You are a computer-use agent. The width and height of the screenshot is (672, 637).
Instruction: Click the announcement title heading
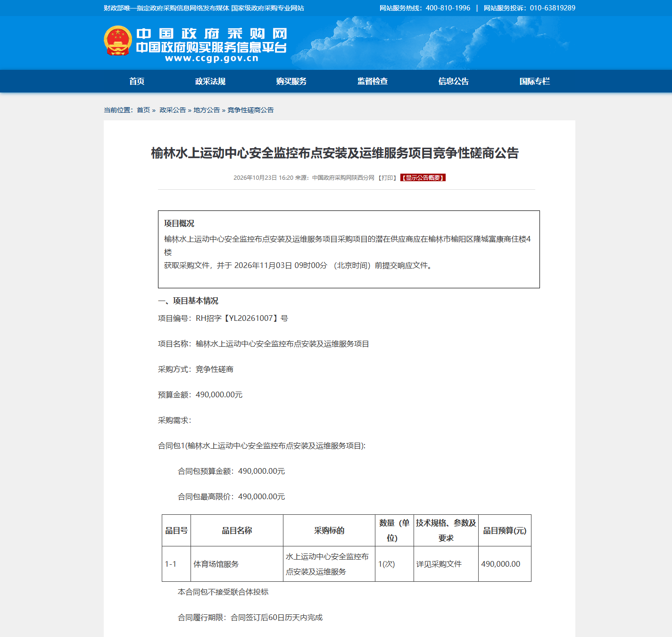pos(335,153)
